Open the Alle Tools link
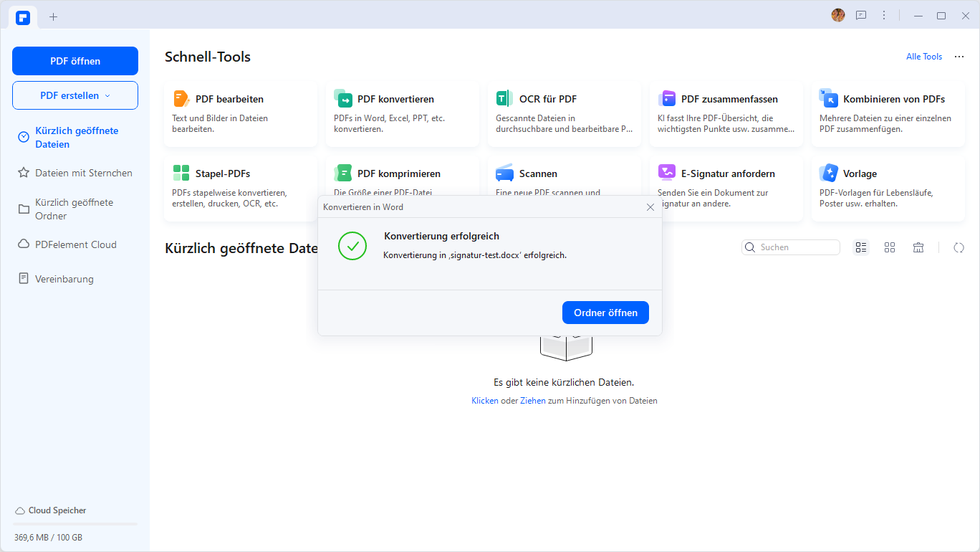 point(924,57)
